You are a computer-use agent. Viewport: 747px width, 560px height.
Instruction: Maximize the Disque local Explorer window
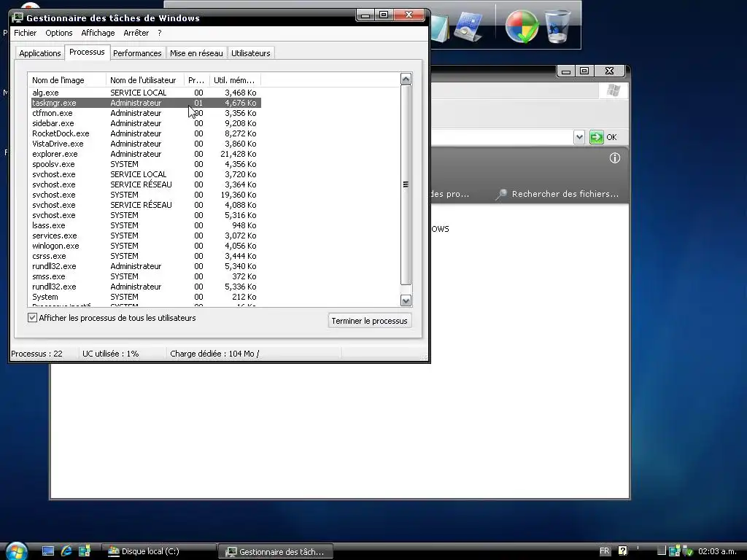point(584,71)
